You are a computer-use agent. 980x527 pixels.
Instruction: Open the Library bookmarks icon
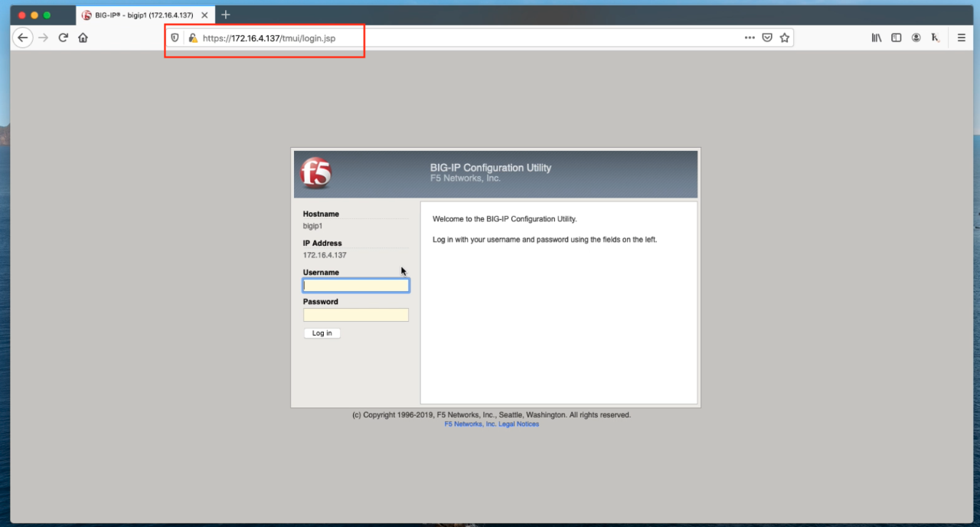[x=877, y=38]
